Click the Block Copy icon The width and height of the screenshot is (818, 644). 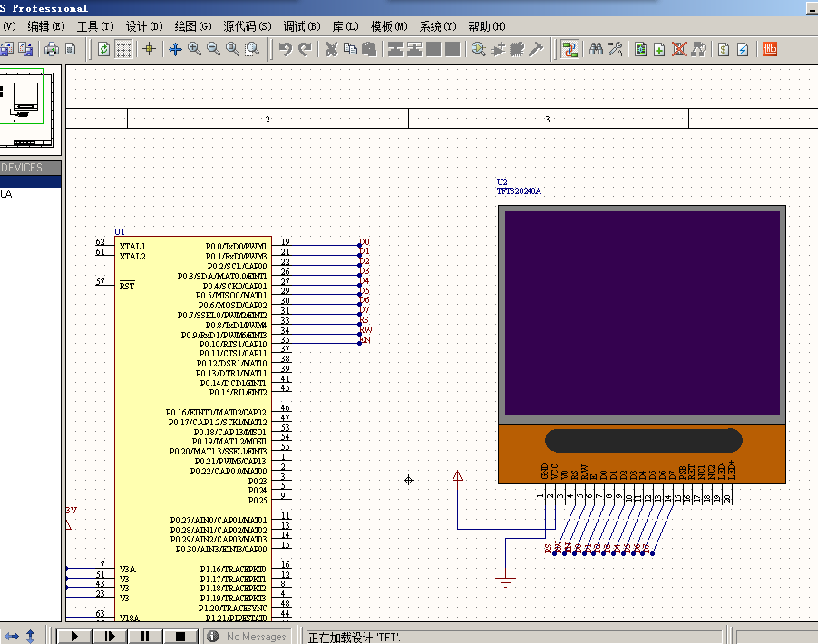click(x=395, y=49)
